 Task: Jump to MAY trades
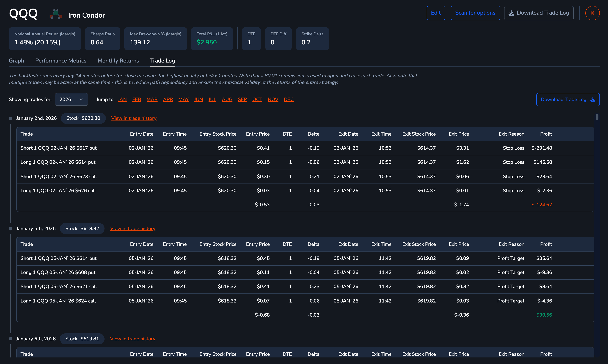point(183,99)
